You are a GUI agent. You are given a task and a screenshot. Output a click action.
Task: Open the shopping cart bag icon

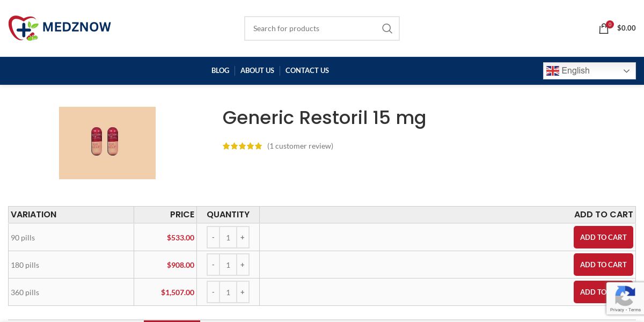click(x=604, y=28)
